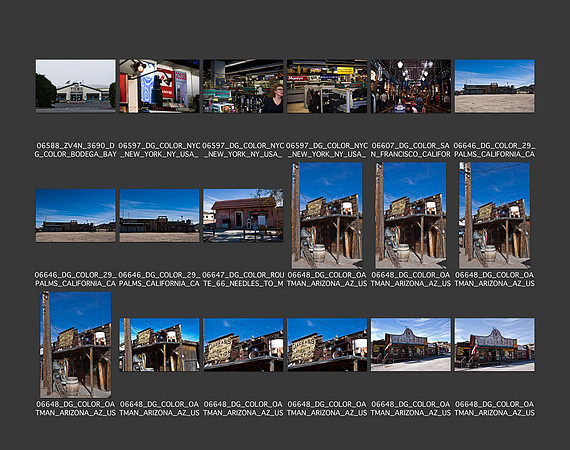The width and height of the screenshot is (570, 450).
Task: Click the 06646 caption in the top row
Action: (x=494, y=150)
